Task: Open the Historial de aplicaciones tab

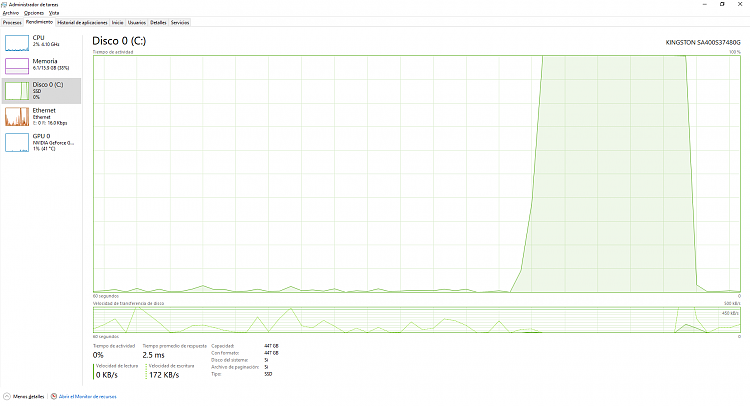Action: pos(82,22)
